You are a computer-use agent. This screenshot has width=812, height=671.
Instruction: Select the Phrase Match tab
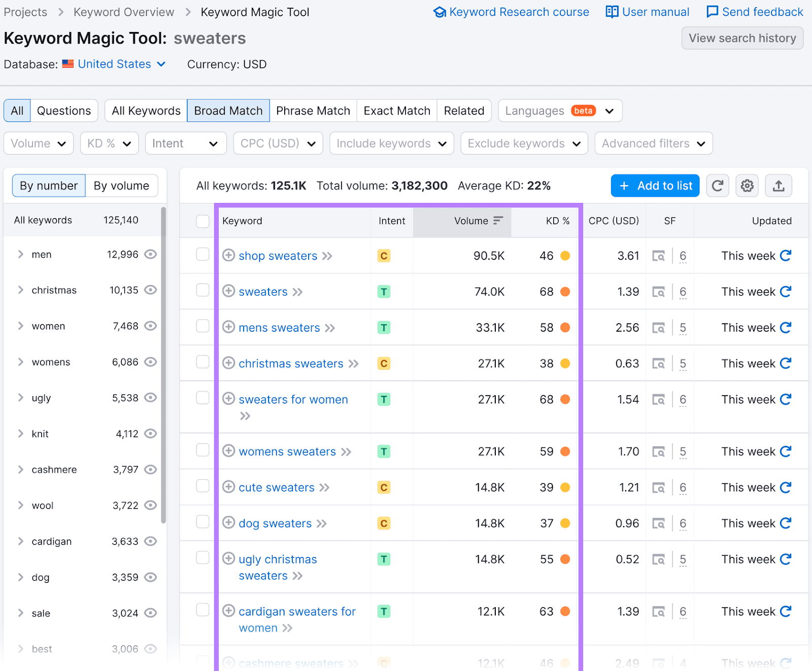(313, 110)
